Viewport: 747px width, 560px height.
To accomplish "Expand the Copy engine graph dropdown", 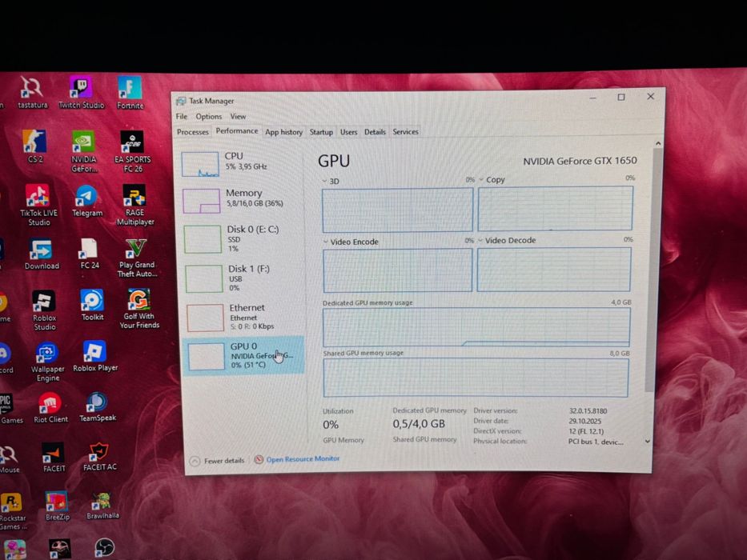I will tap(481, 179).
